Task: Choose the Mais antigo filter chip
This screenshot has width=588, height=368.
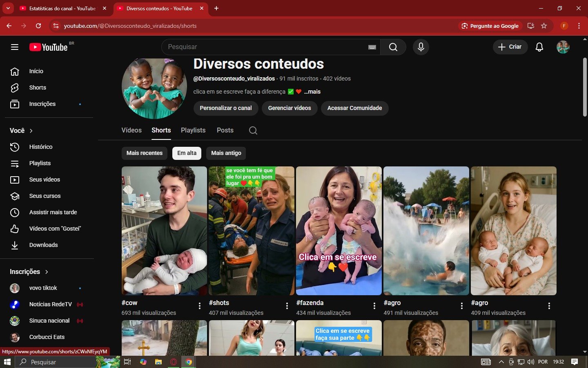Action: [x=226, y=153]
